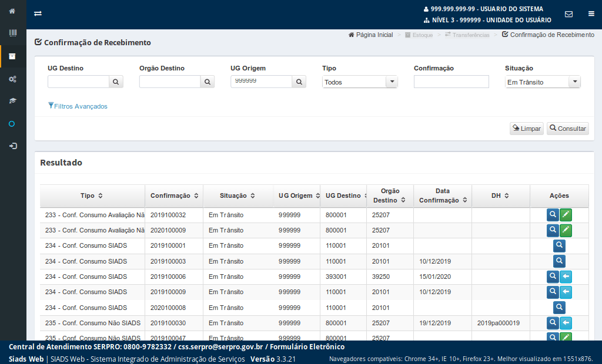Open the top-right hamburger menu
The width and height of the screenshot is (602, 364).
[591, 14]
